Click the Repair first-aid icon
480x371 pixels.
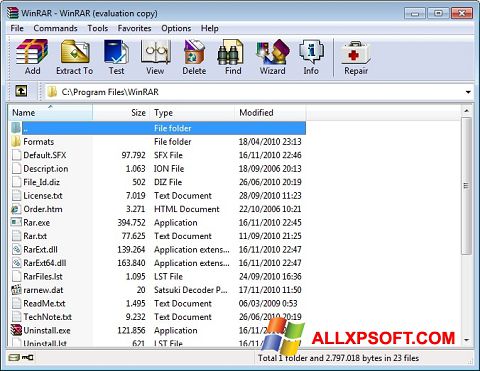point(356,52)
